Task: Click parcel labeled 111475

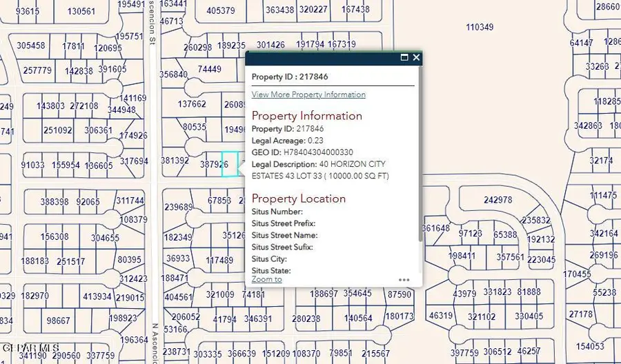Action: [x=603, y=195]
